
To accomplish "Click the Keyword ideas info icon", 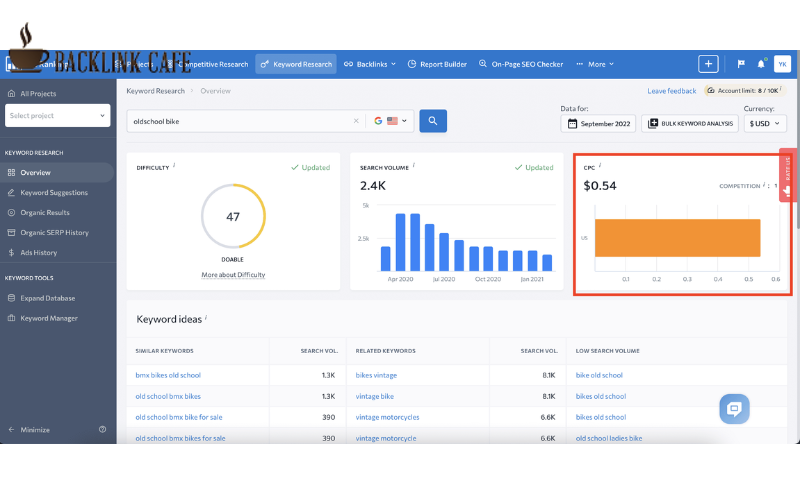I will pyautogui.click(x=206, y=317).
